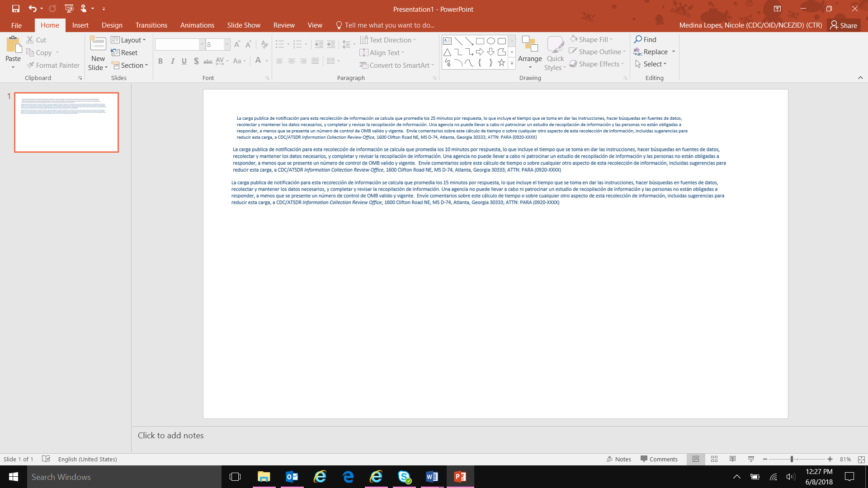Toggle Italic text formatting
868x488 pixels.
point(172,61)
